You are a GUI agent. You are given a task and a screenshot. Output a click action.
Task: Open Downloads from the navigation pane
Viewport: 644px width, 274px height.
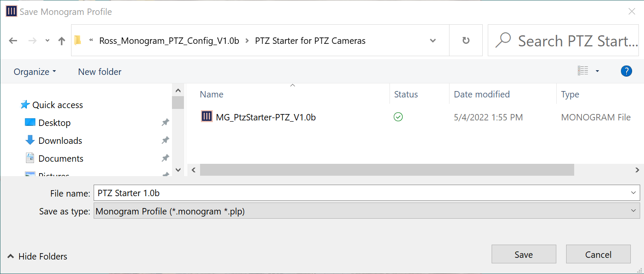click(x=60, y=140)
